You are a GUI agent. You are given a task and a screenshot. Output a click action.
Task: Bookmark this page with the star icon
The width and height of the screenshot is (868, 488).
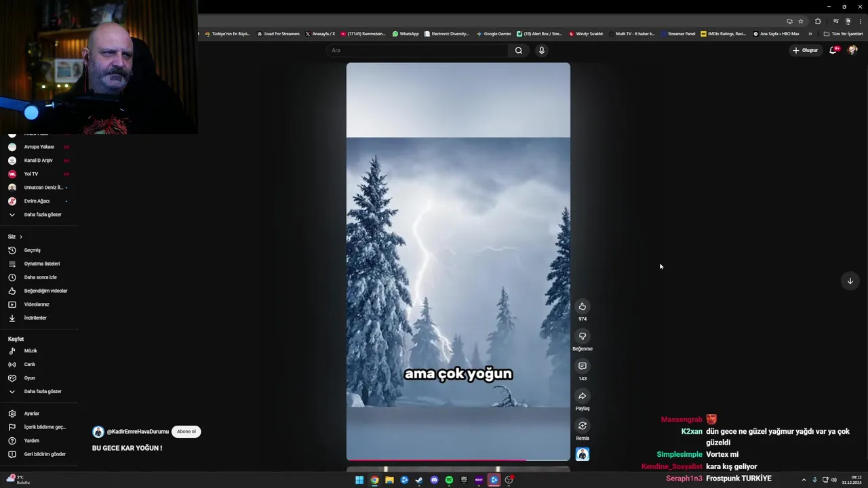801,21
